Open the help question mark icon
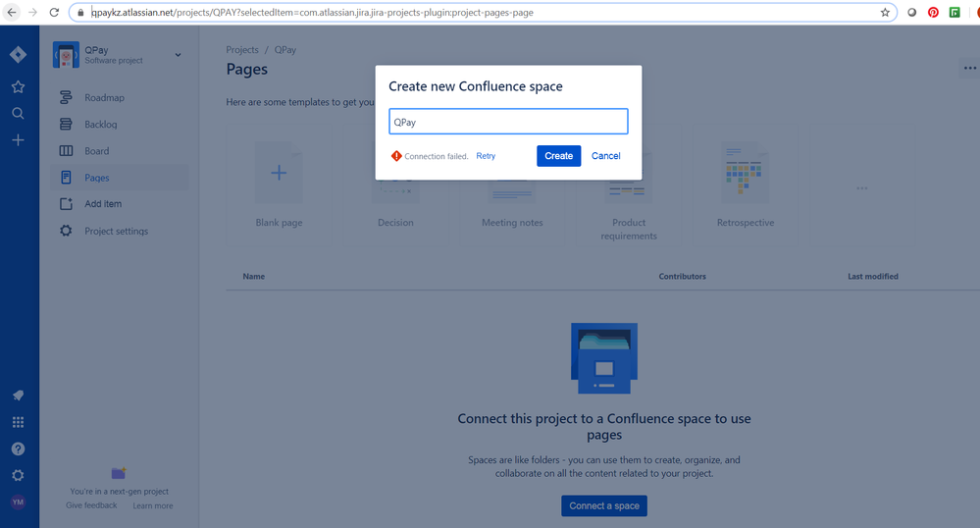 pos(18,449)
